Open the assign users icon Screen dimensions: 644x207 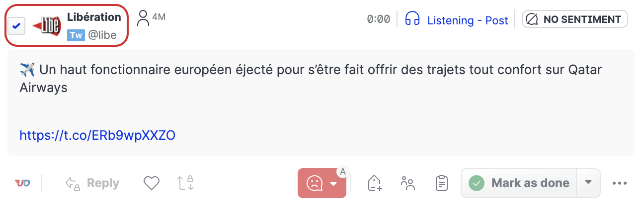407,183
